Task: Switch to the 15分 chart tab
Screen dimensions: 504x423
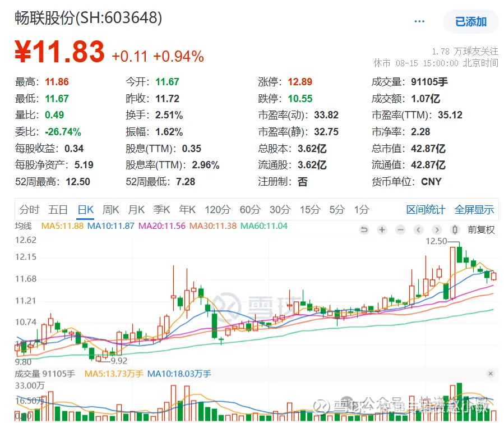Action: tap(310, 210)
